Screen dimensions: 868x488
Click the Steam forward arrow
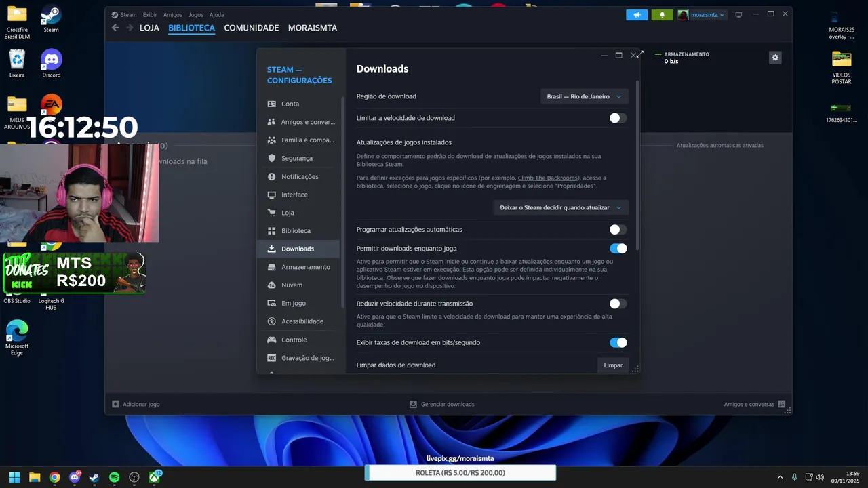point(130,28)
